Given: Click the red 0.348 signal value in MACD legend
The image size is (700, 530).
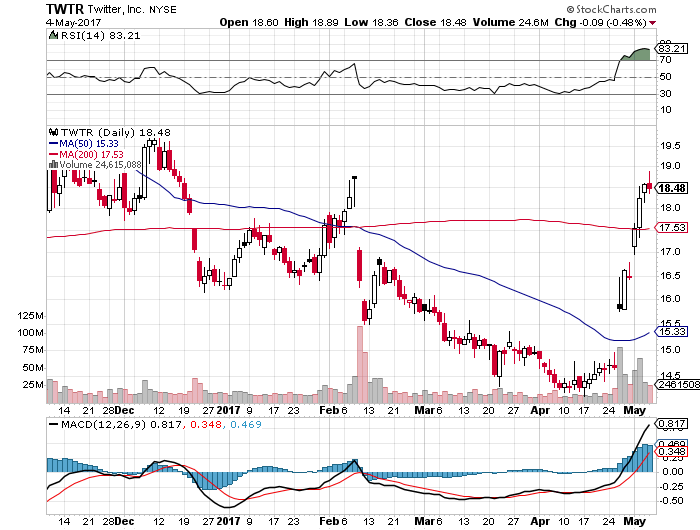Looking at the screenshot, I should [206, 425].
